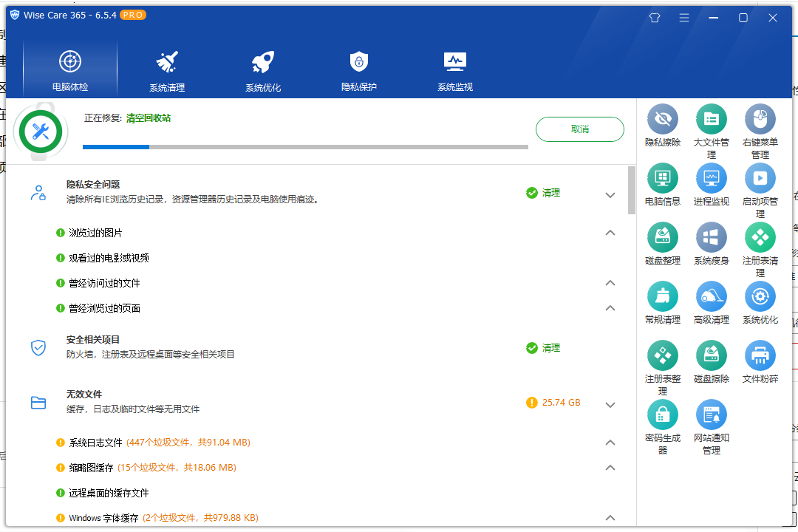Open the hamburger main menu in title bar
Screen dimensions: 798x532
[684, 18]
